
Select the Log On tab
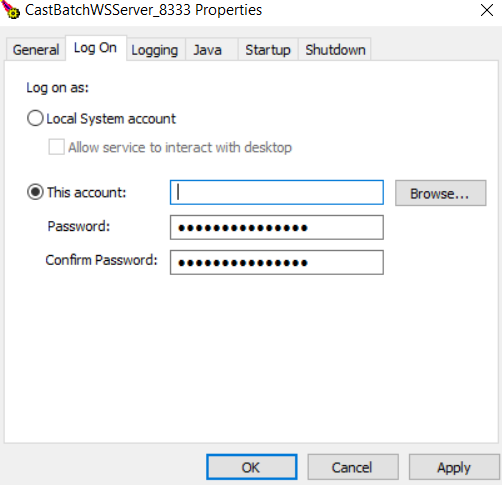coord(96,48)
